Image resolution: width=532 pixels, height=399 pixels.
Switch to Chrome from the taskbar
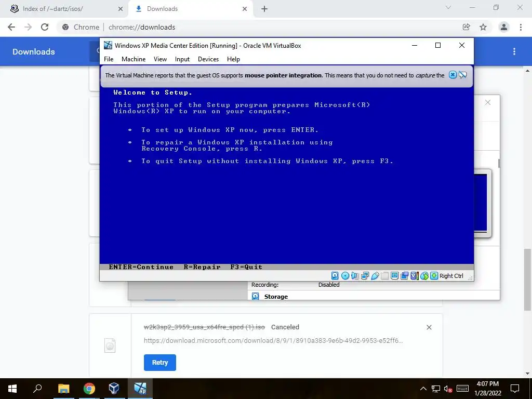[89, 389]
